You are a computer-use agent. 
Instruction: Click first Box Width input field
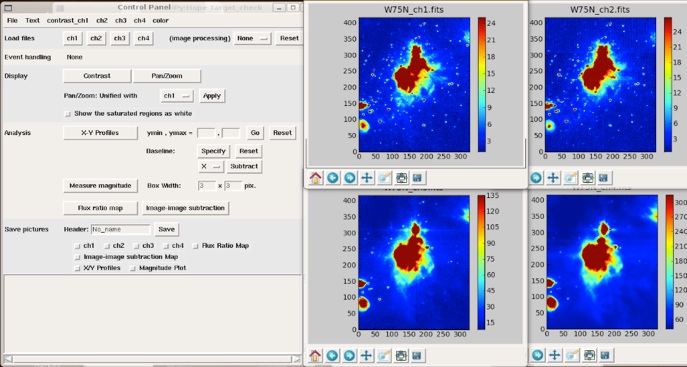pyautogui.click(x=207, y=186)
